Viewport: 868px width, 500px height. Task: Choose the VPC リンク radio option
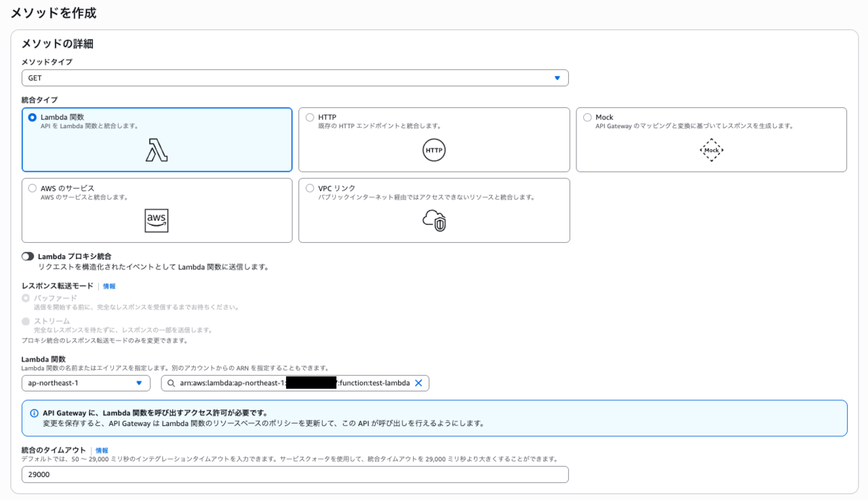point(310,188)
